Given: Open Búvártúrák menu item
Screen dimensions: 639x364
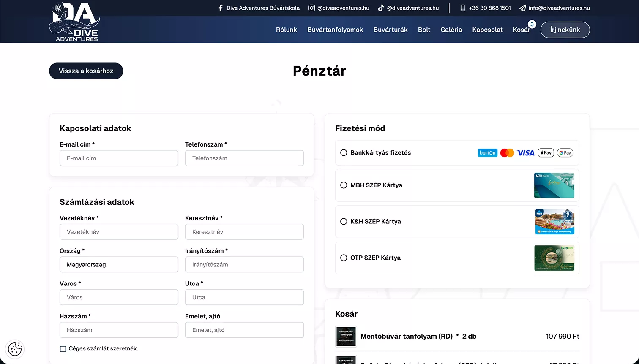Looking at the screenshot, I should pyautogui.click(x=390, y=30).
